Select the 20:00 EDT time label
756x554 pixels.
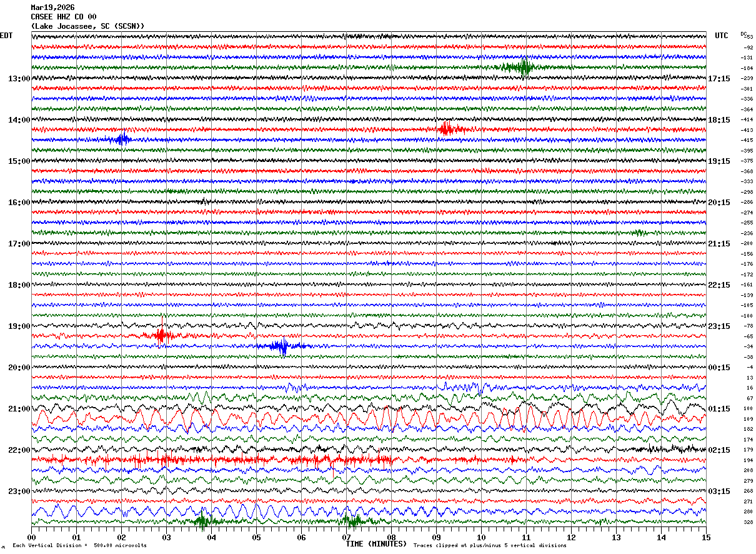[19, 368]
